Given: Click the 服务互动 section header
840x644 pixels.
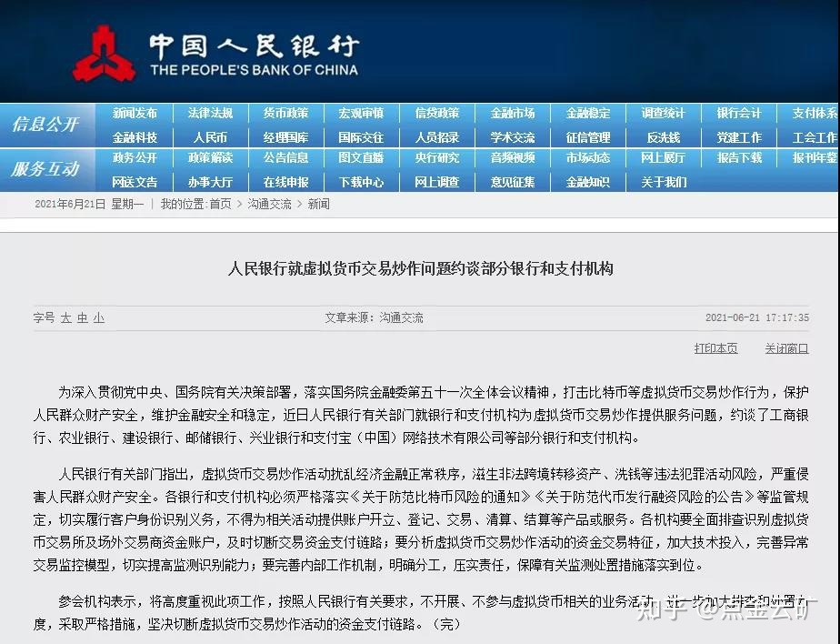Looking at the screenshot, I should coord(45,169).
